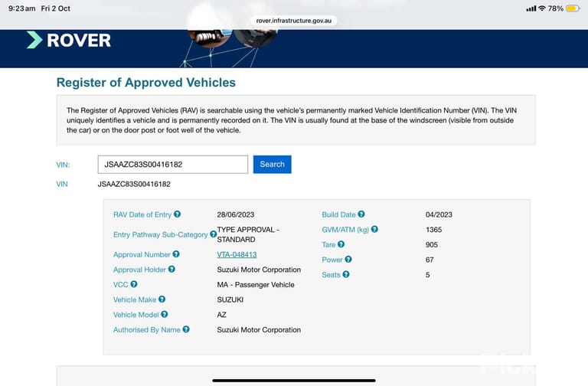This screenshot has width=588, height=386.
Task: Click the blue Search button
Action: [x=273, y=165]
